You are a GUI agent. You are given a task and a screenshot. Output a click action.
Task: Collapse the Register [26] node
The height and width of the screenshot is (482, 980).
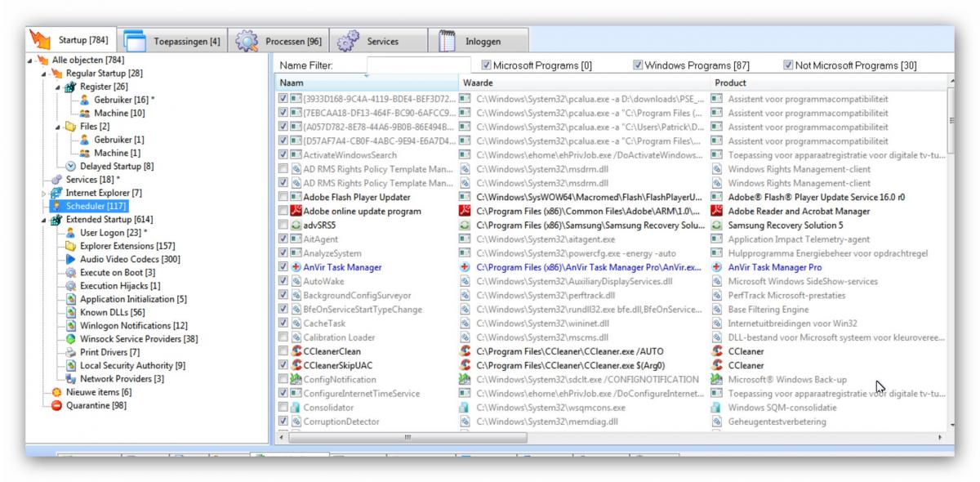pyautogui.click(x=57, y=87)
